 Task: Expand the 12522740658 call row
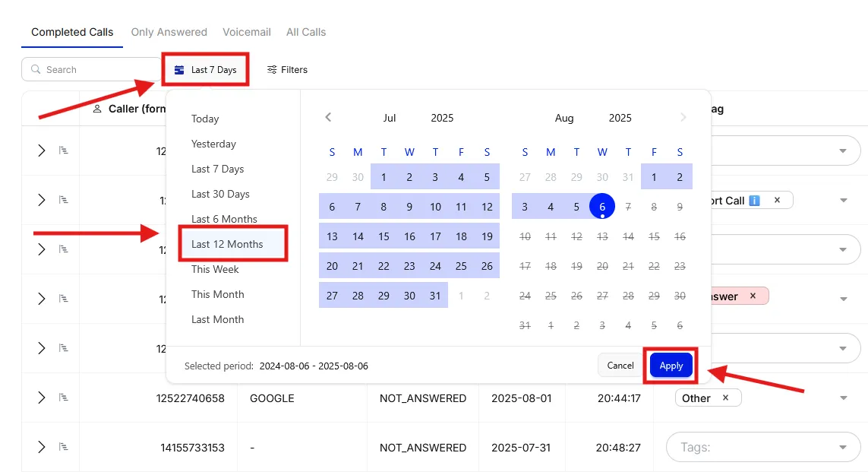(x=41, y=398)
